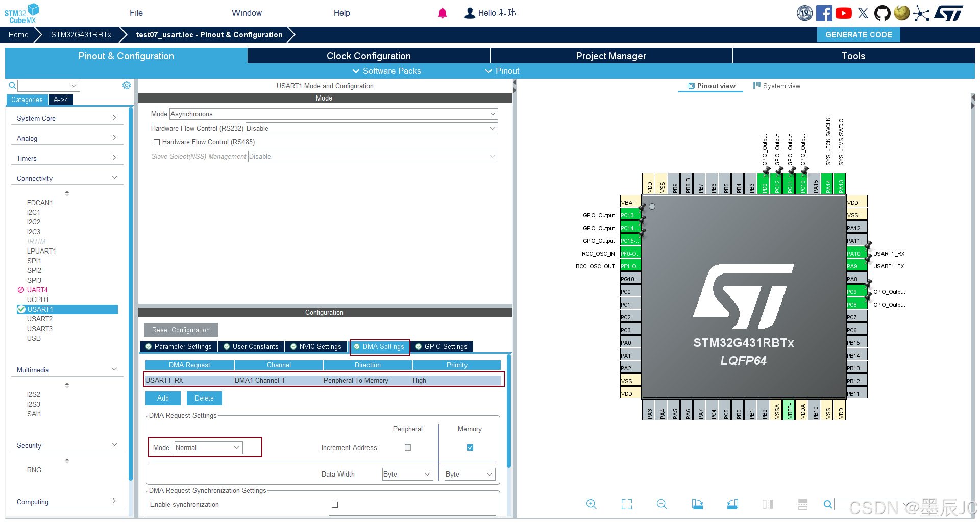This screenshot has width=980, height=524.
Task: Click GENERATE CODE button
Action: point(859,35)
